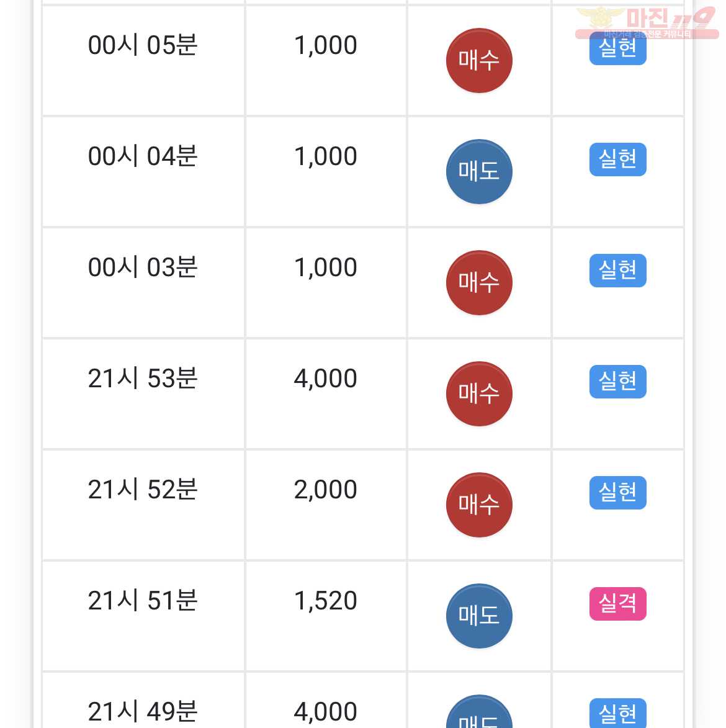Select the 매수 icon in the 21시 52분 row

(479, 504)
